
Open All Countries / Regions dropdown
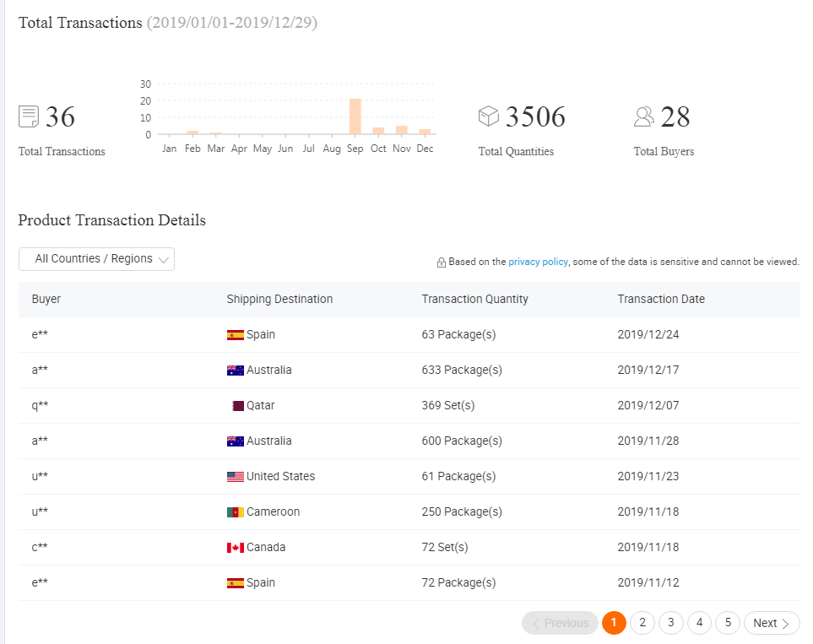pos(96,259)
